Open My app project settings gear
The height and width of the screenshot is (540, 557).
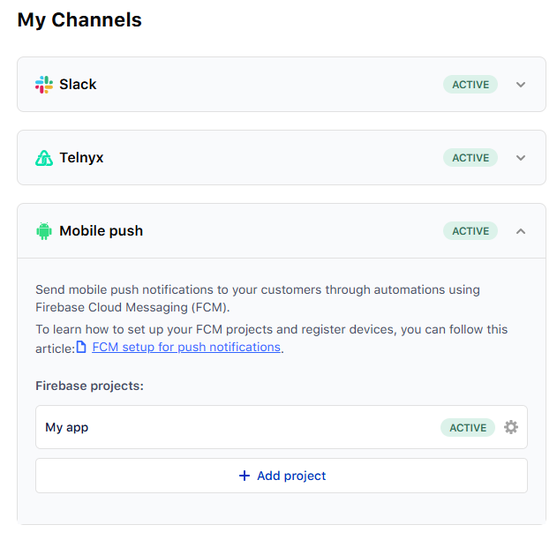[x=511, y=427]
